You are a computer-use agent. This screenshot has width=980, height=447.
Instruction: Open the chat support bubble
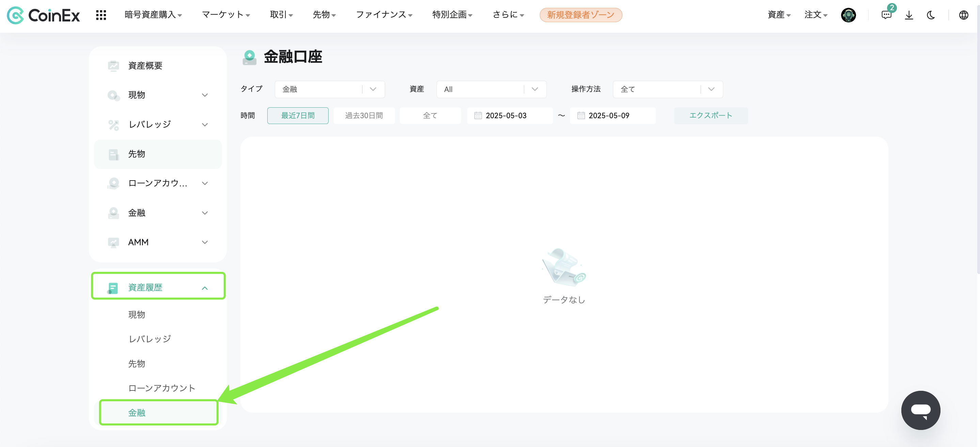click(920, 410)
